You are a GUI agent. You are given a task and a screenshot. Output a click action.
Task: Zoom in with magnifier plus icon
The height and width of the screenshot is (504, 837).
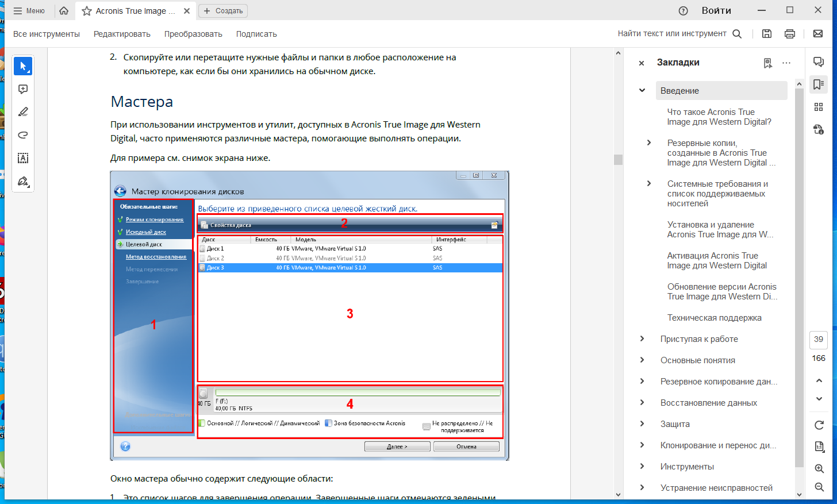[x=819, y=468]
